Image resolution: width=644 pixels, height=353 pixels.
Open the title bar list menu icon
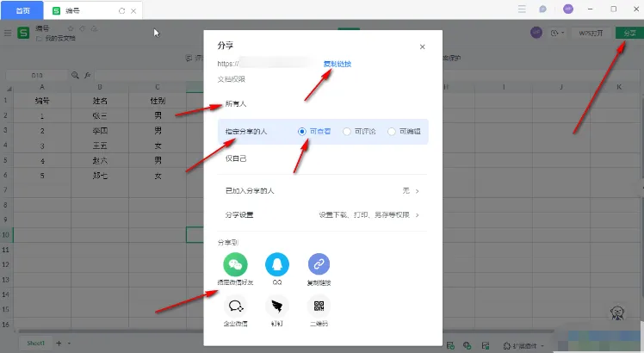click(x=522, y=9)
